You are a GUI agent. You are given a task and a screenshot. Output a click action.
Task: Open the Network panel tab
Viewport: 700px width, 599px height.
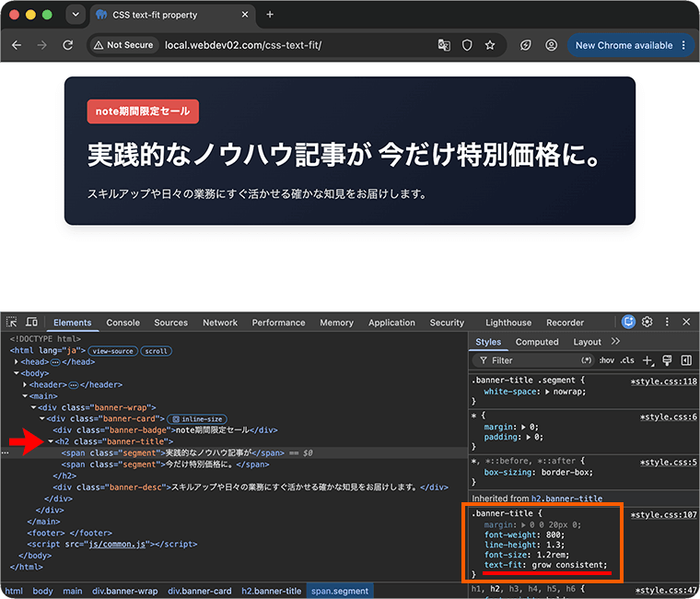click(220, 323)
